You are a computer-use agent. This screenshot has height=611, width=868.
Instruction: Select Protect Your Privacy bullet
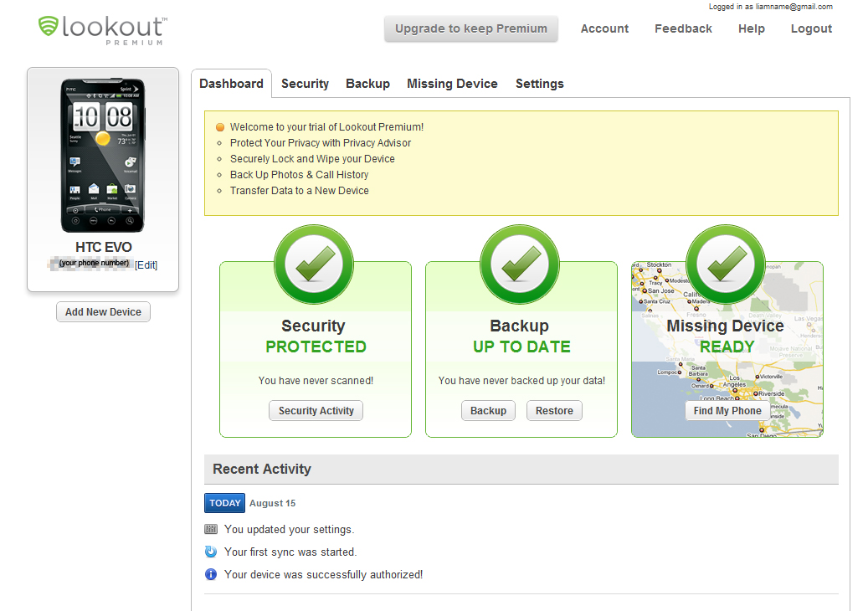coord(219,143)
